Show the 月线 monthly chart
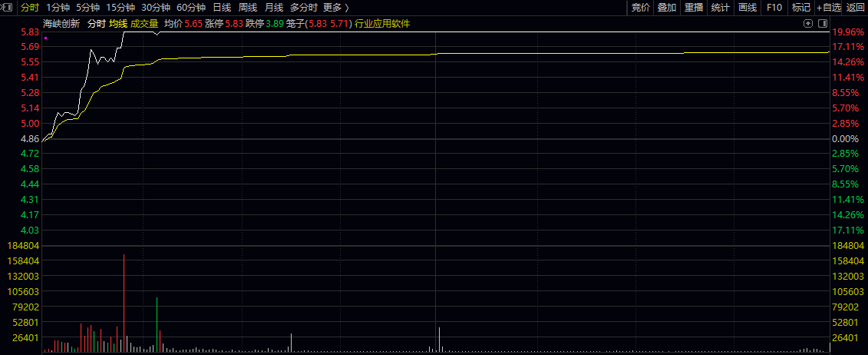 pyautogui.click(x=274, y=7)
